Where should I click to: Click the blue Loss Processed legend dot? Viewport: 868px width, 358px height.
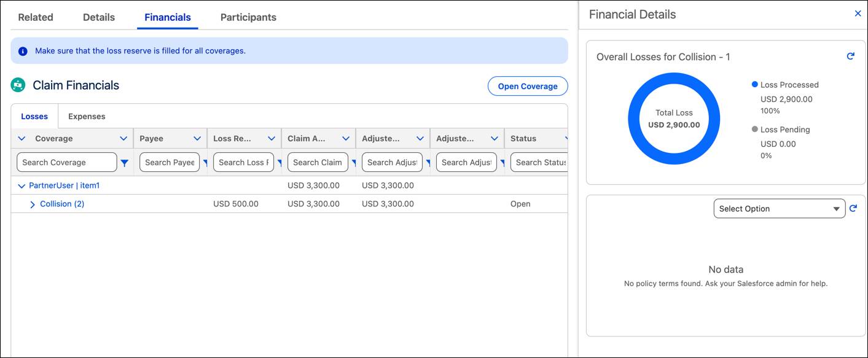755,84
